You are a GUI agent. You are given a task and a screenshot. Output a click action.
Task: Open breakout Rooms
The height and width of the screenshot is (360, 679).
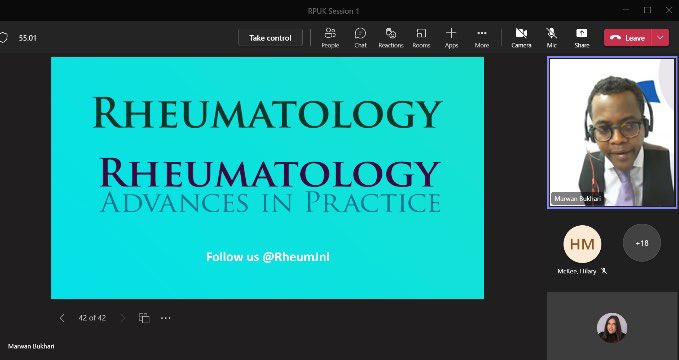[421, 38]
